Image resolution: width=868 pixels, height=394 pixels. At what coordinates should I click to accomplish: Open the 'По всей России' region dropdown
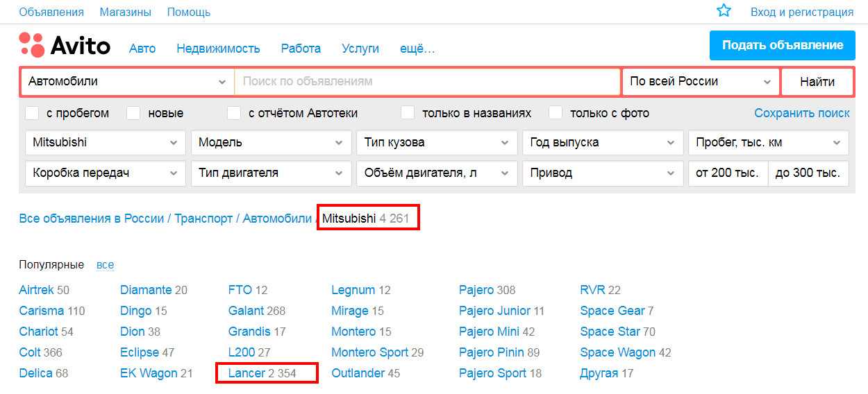pyautogui.click(x=701, y=81)
